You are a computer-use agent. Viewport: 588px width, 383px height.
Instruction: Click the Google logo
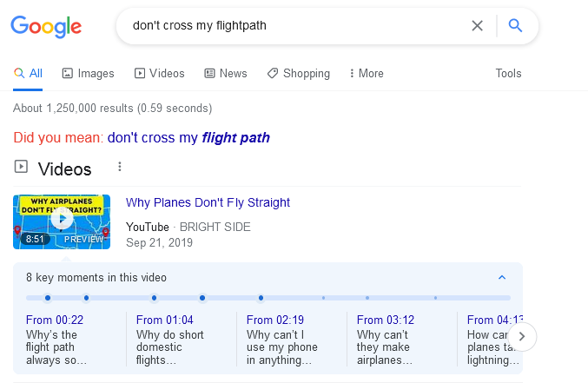[x=46, y=26]
